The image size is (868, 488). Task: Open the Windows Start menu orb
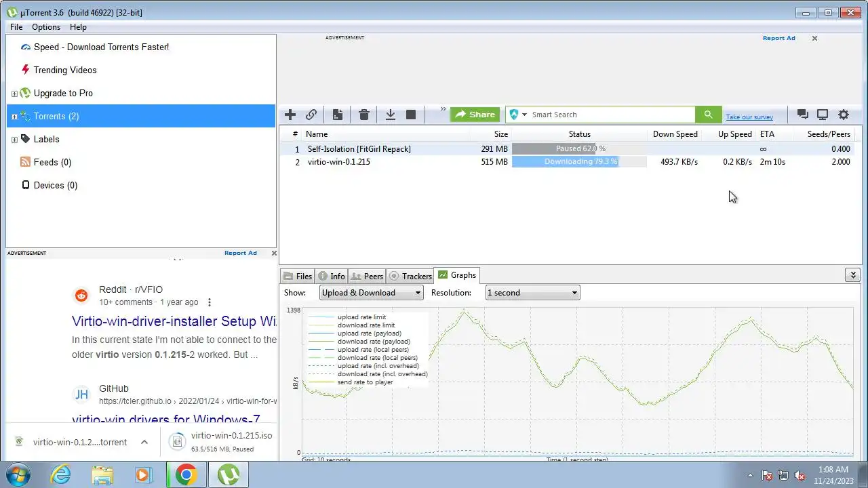click(18, 474)
